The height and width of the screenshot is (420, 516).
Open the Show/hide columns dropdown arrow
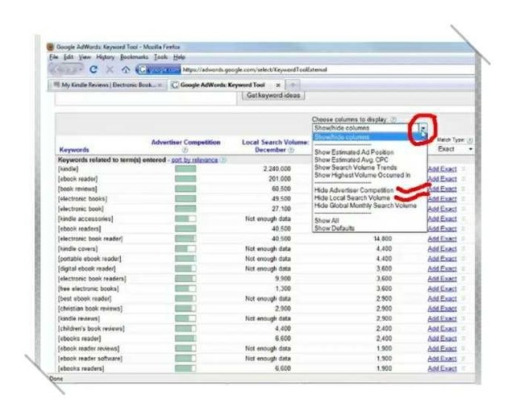pos(423,128)
